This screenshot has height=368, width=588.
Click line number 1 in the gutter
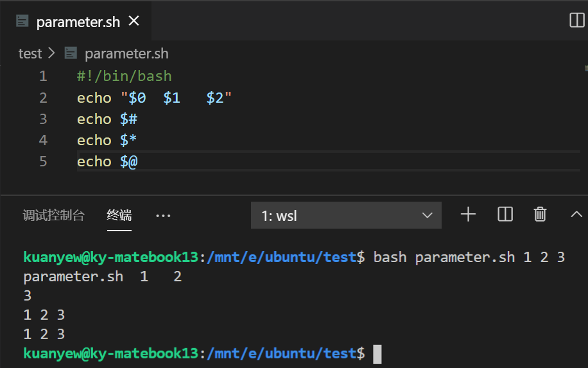click(x=43, y=76)
